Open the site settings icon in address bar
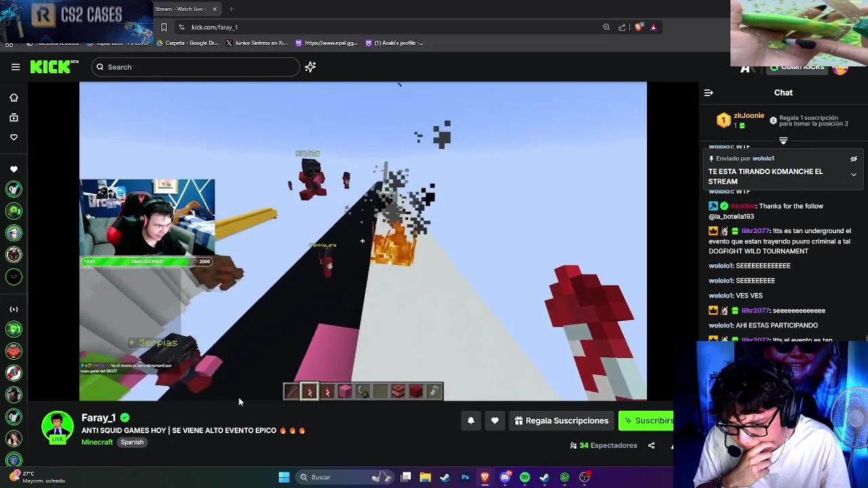 [x=181, y=27]
